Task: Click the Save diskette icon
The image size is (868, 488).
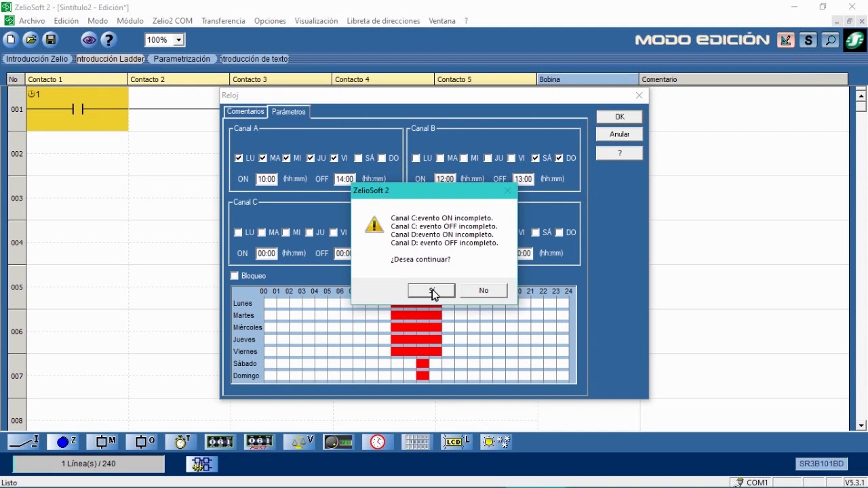Action: coord(50,40)
